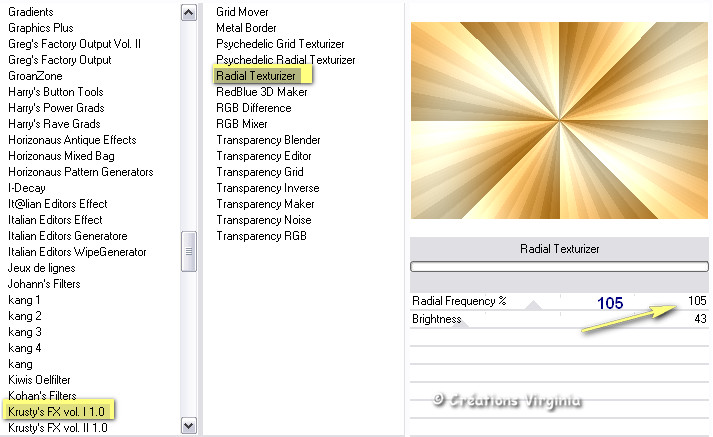
Task: Click the filter list scrollbar thumb
Action: pyautogui.click(x=188, y=251)
